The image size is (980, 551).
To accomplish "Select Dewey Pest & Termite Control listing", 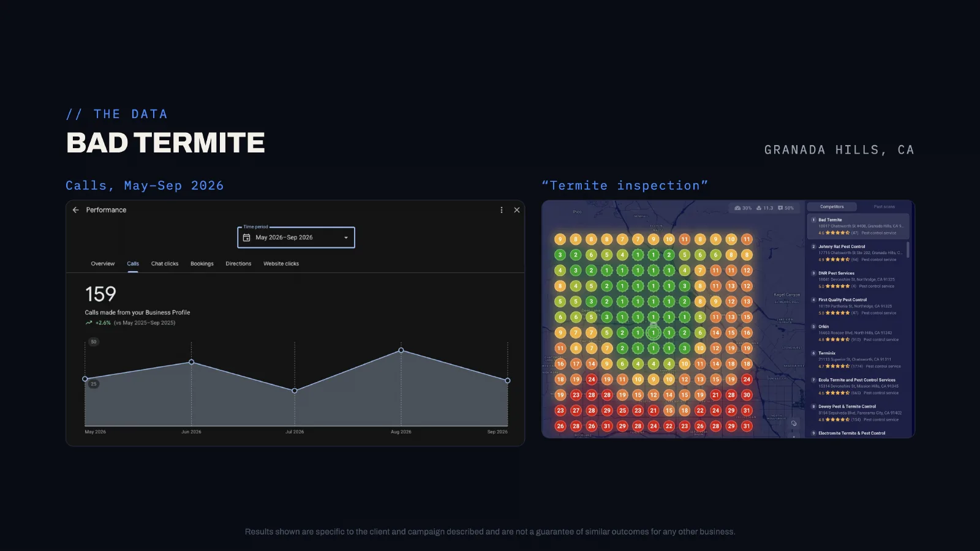I will (x=858, y=413).
